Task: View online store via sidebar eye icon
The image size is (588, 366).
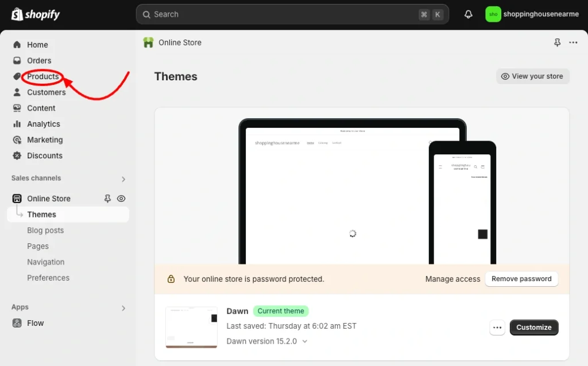Action: point(121,198)
